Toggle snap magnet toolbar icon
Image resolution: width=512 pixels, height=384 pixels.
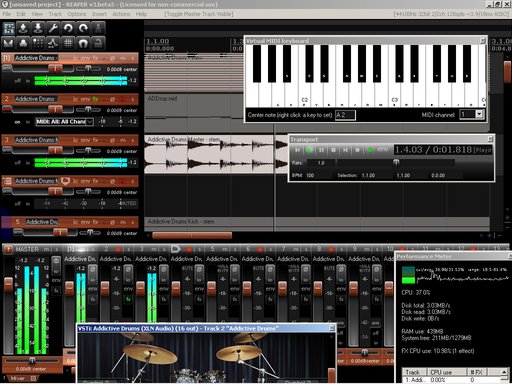83,43
